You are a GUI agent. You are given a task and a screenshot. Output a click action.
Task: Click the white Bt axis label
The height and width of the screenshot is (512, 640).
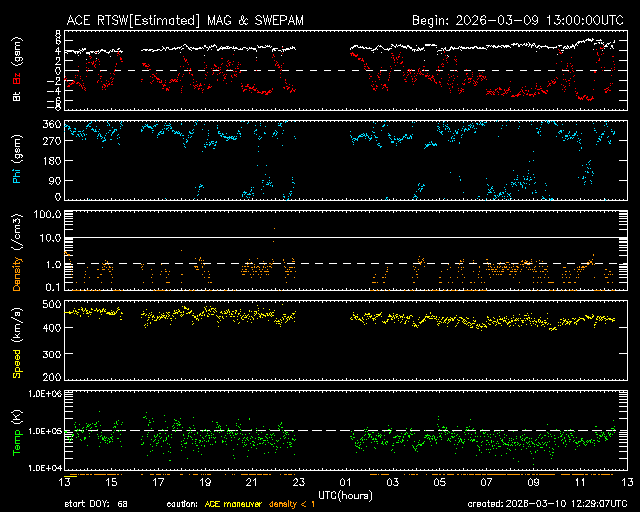[17, 96]
